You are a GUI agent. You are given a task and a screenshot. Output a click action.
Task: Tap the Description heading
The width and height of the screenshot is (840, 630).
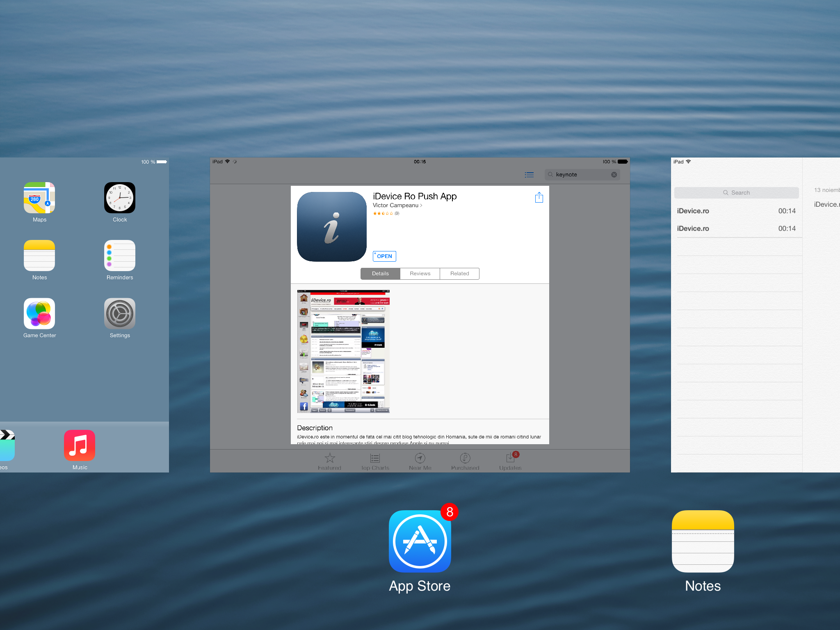[x=315, y=428]
